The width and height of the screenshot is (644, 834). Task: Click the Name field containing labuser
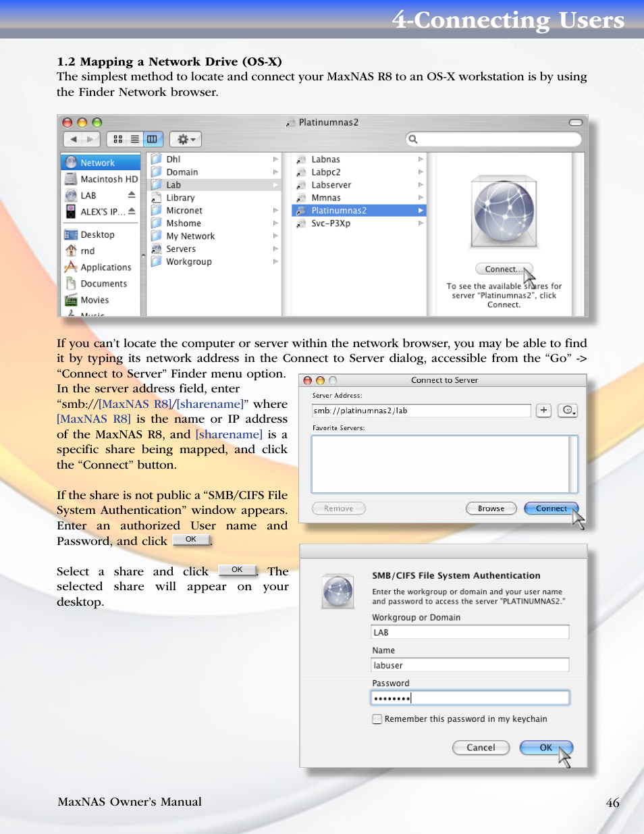470,665
